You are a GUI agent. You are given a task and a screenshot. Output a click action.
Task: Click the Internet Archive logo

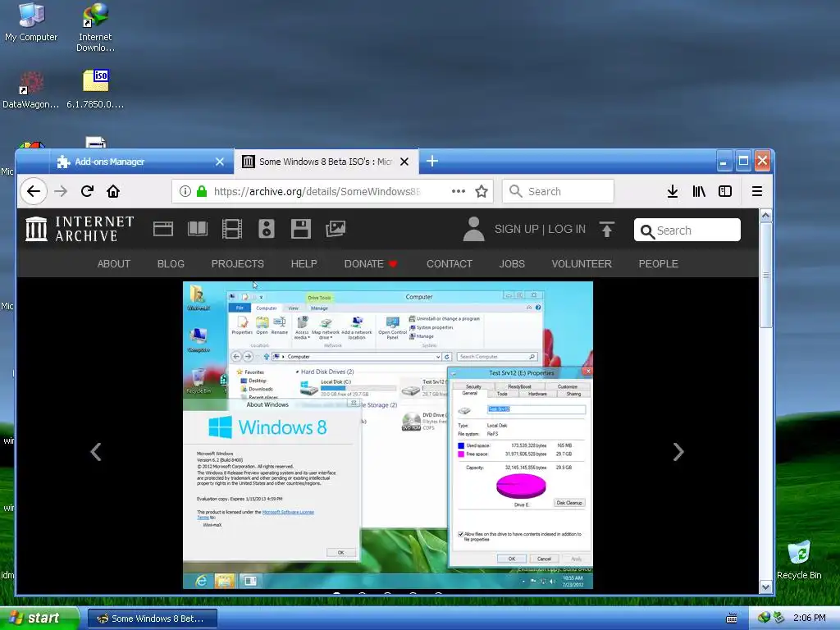[x=80, y=230]
